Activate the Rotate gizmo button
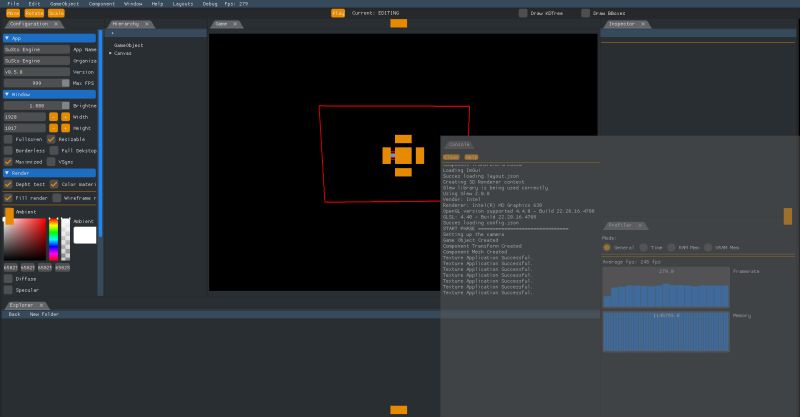 coord(34,13)
